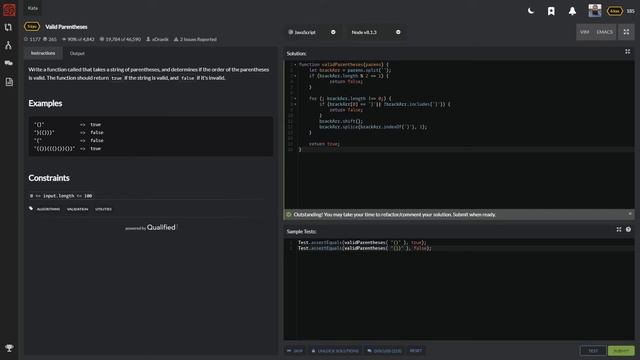
Task: Toggle fullscreen layout button beside EMACS
Action: (626, 32)
